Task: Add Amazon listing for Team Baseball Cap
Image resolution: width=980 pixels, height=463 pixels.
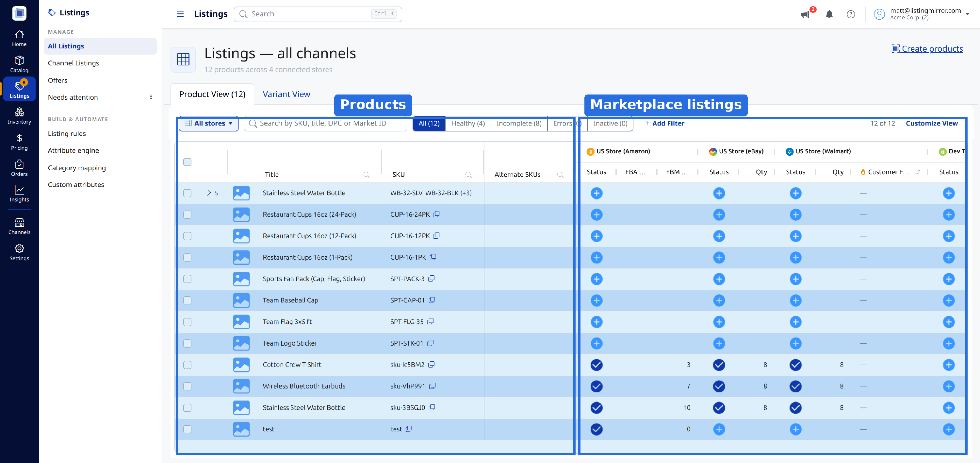Action: [x=596, y=300]
